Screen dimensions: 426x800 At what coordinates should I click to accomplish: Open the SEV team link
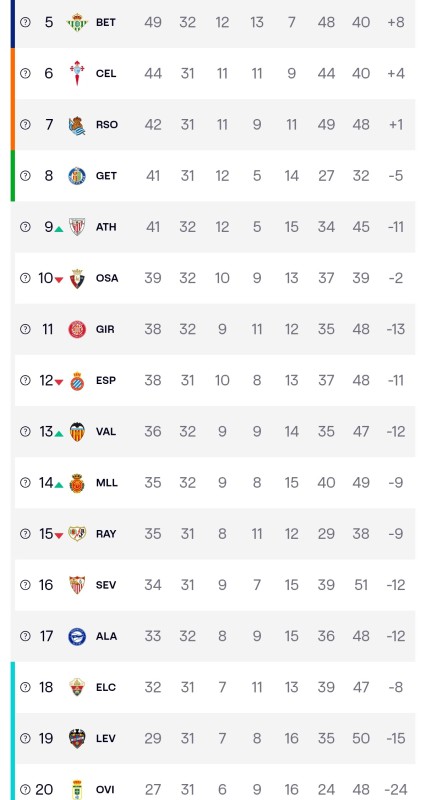[x=106, y=585]
